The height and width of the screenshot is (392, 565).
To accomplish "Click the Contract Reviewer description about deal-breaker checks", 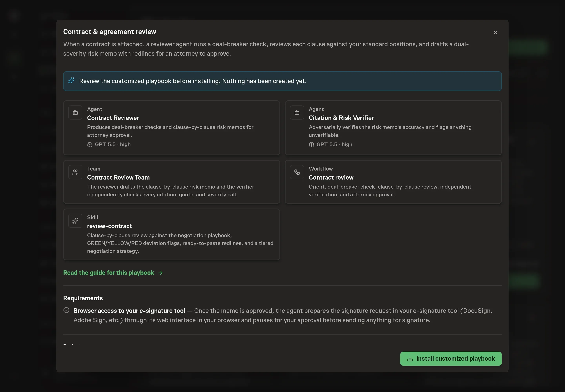I will coord(170,131).
